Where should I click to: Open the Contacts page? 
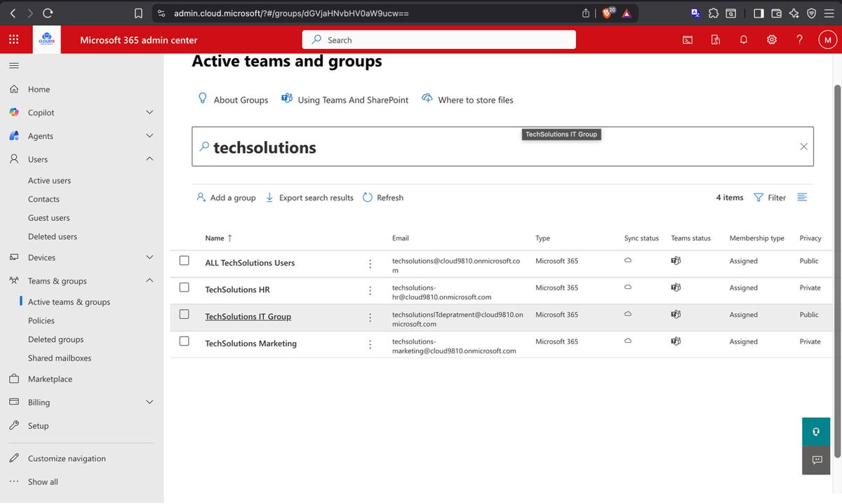pos(44,199)
